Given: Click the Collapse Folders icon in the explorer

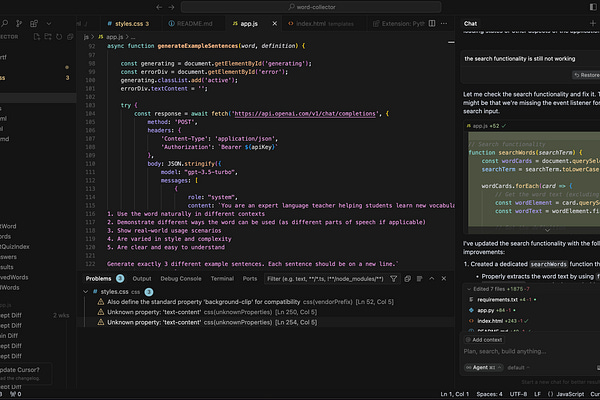Looking at the screenshot, I should point(70,37).
